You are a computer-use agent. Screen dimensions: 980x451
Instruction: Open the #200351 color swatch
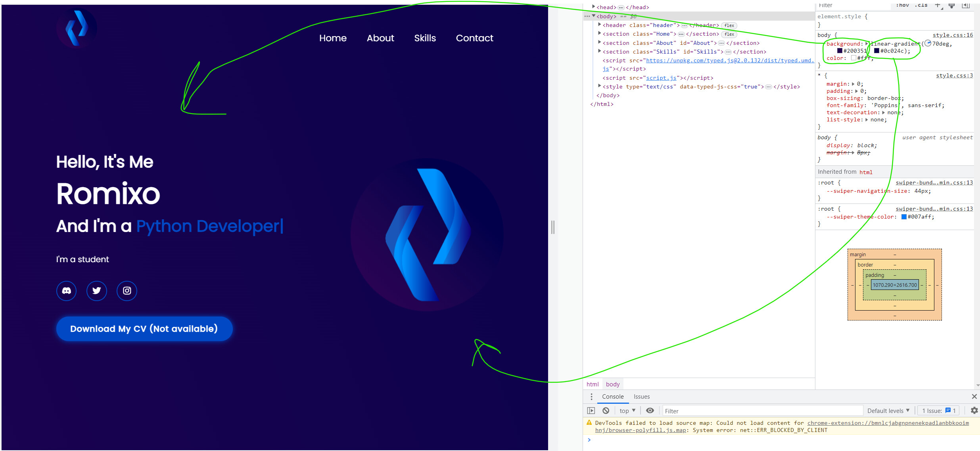click(840, 51)
